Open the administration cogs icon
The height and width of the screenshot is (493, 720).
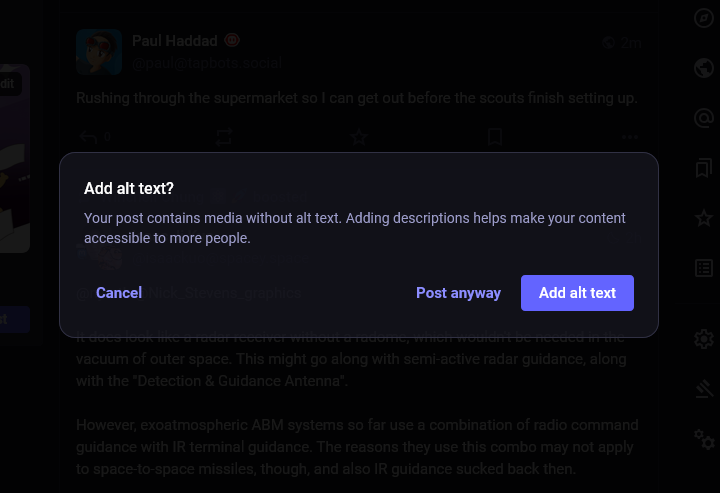point(704,438)
